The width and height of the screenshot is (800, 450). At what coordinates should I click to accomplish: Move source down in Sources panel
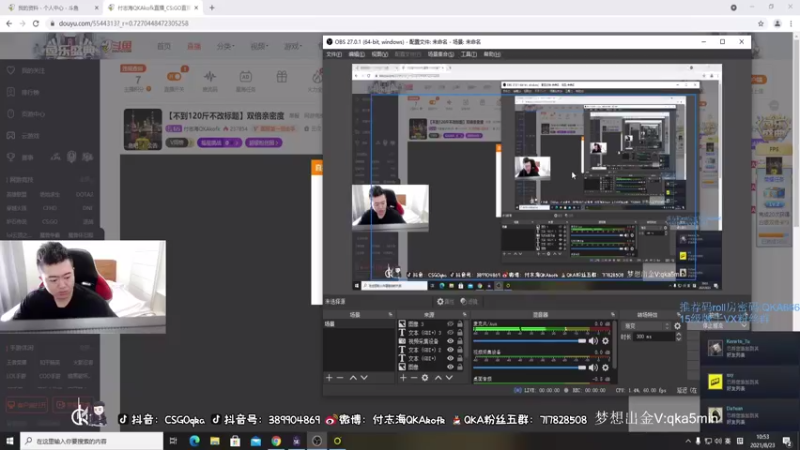[x=449, y=378]
